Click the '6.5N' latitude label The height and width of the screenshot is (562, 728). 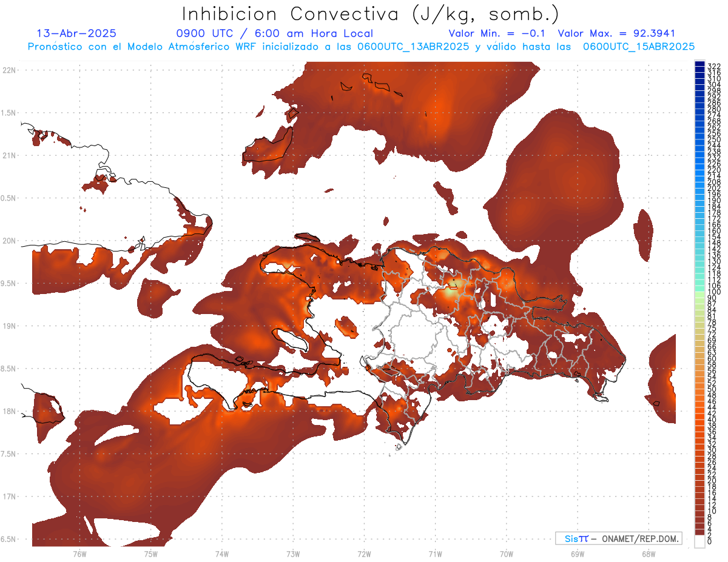tap(9, 539)
